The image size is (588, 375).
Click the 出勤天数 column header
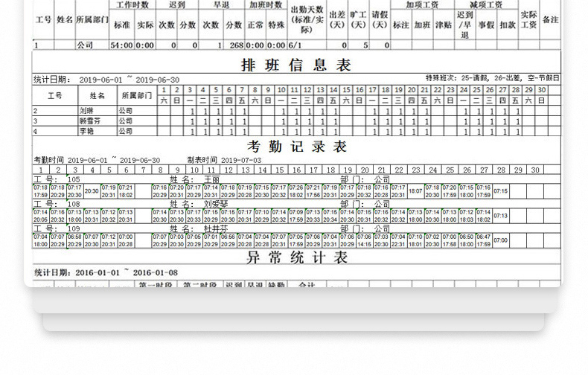pyautogui.click(x=307, y=19)
